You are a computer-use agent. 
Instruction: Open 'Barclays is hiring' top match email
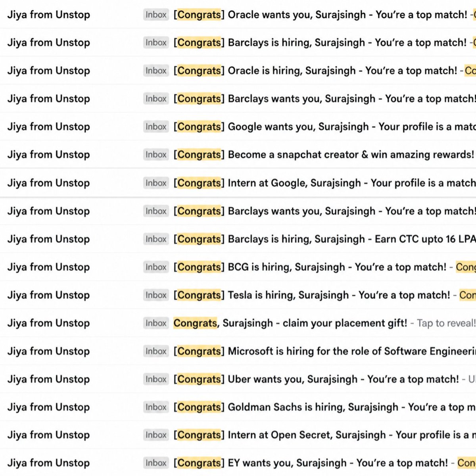click(x=238, y=42)
